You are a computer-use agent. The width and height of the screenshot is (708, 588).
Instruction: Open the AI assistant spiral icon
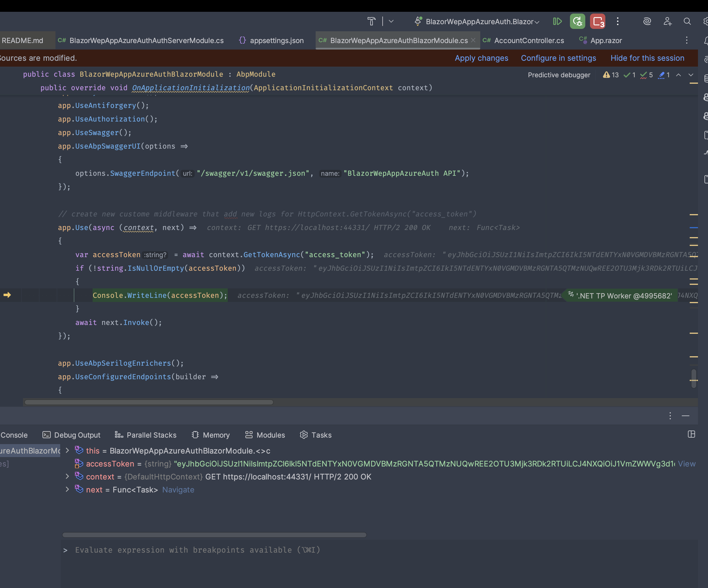click(x=647, y=22)
